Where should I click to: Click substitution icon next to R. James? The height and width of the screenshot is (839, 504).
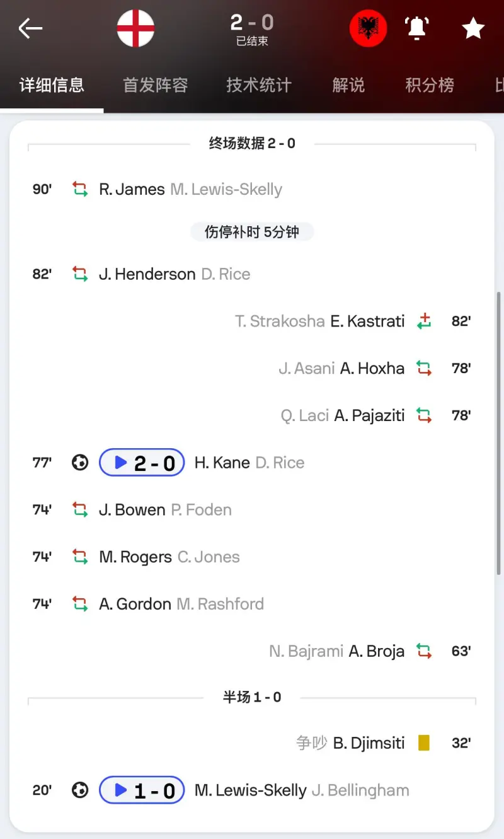coord(80,189)
